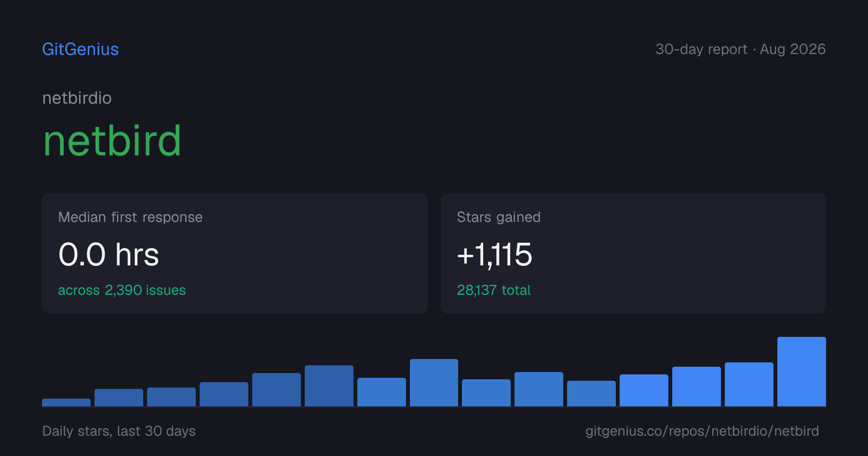Click the "Stars gained" label

[x=499, y=217]
